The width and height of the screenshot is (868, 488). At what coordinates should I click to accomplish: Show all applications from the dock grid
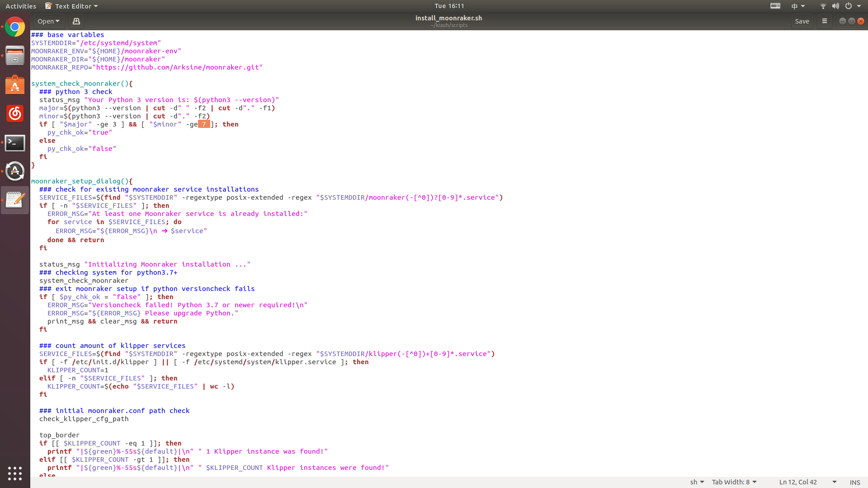tap(15, 474)
